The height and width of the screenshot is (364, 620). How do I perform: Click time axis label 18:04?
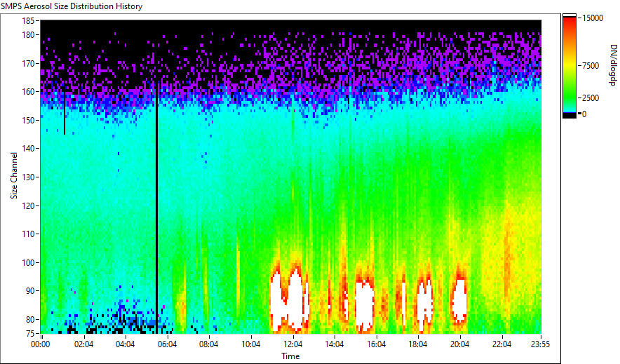point(418,344)
